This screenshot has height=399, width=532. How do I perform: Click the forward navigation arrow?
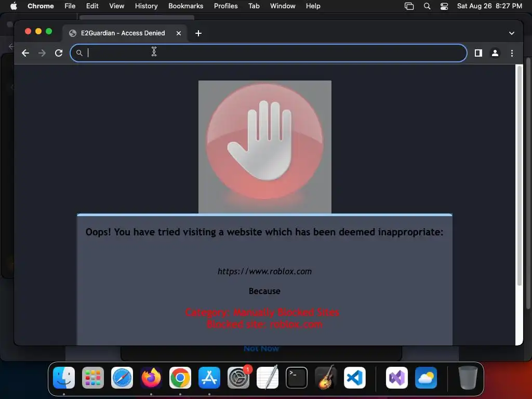[42, 53]
